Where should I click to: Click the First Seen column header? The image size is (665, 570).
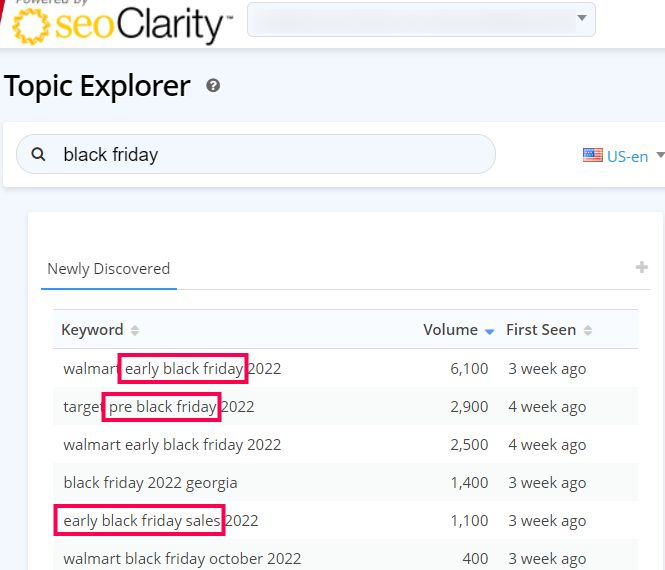click(541, 330)
